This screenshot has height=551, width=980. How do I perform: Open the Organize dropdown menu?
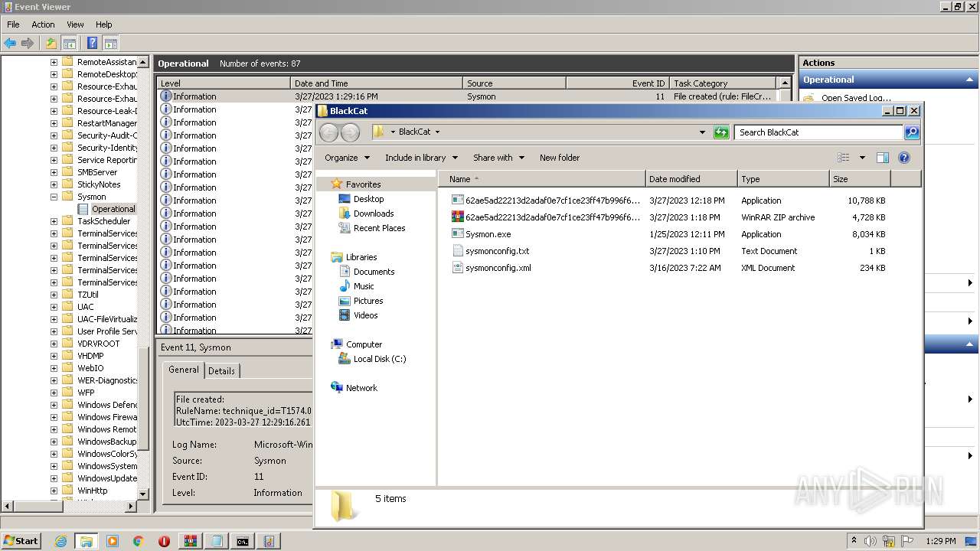pyautogui.click(x=347, y=158)
